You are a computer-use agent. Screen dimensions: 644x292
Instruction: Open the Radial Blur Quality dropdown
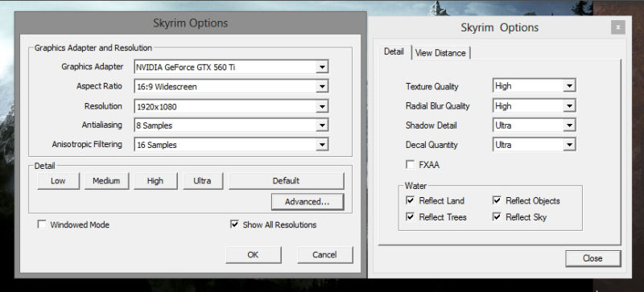pyautogui.click(x=534, y=105)
